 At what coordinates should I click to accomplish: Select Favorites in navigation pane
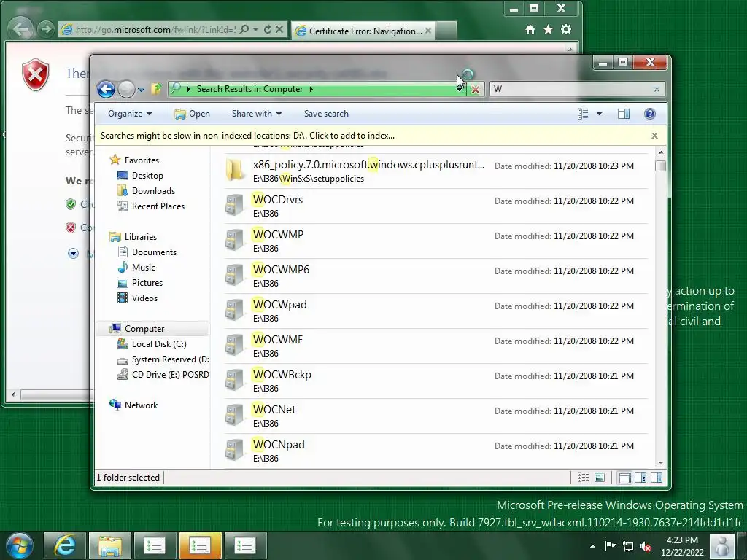click(x=142, y=160)
